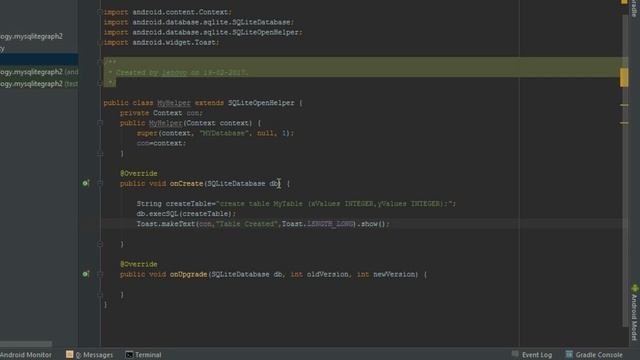
Task: Click the override gutter icon beside onUpgrade
Action: point(86,274)
